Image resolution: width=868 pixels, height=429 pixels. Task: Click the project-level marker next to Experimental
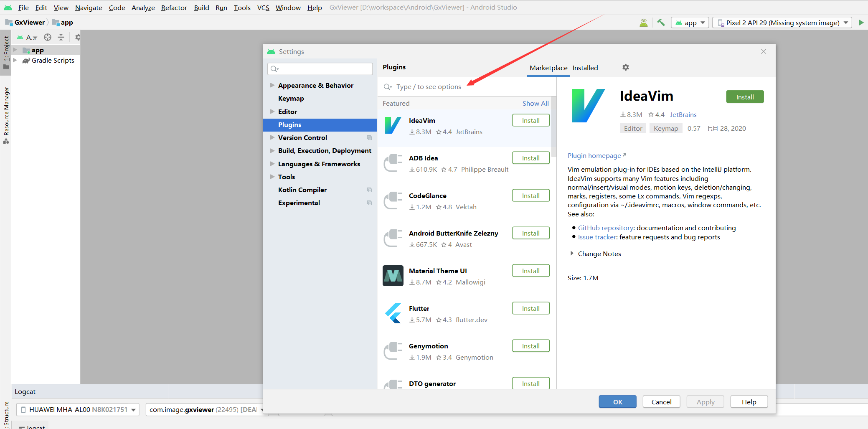coord(369,203)
